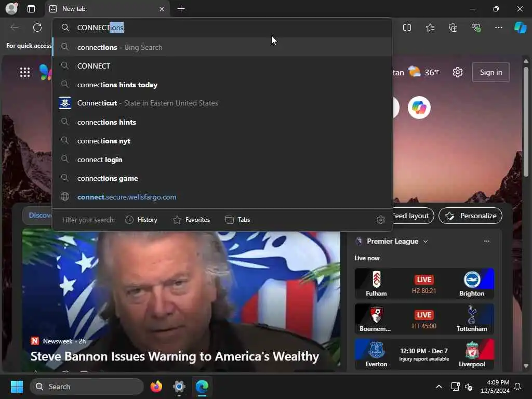Open the notifications bell icon
The image size is (532, 399).
pos(517,387)
